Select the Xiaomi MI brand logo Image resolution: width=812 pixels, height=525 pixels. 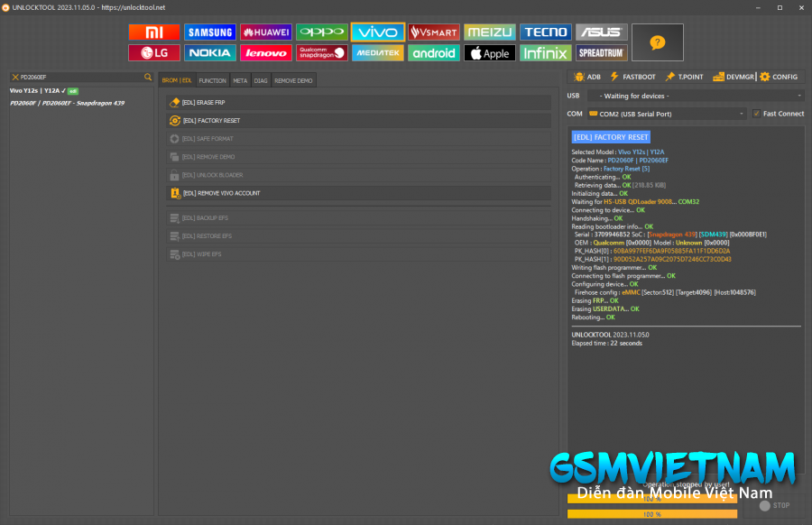(153, 32)
